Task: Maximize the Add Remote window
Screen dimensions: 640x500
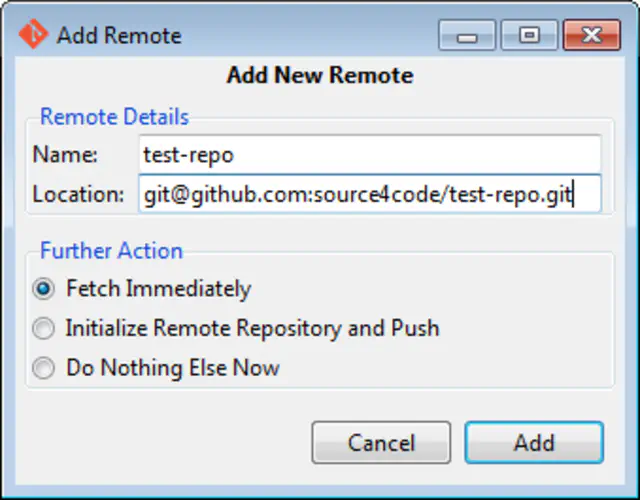Action: click(x=529, y=36)
